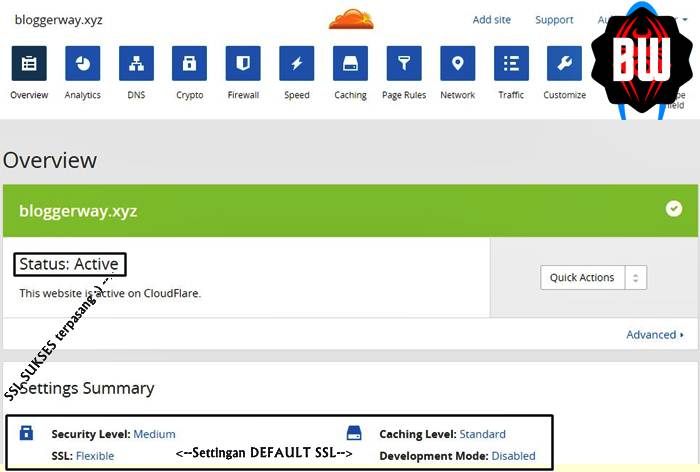Click the padlock icon beside Security Level
The image size is (700, 472).
[26, 433]
